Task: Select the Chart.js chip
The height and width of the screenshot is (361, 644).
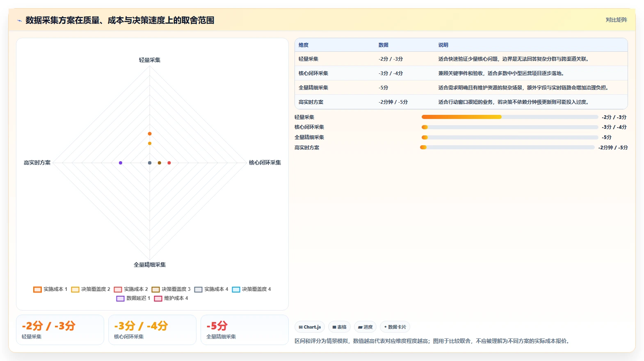Action: click(310, 327)
